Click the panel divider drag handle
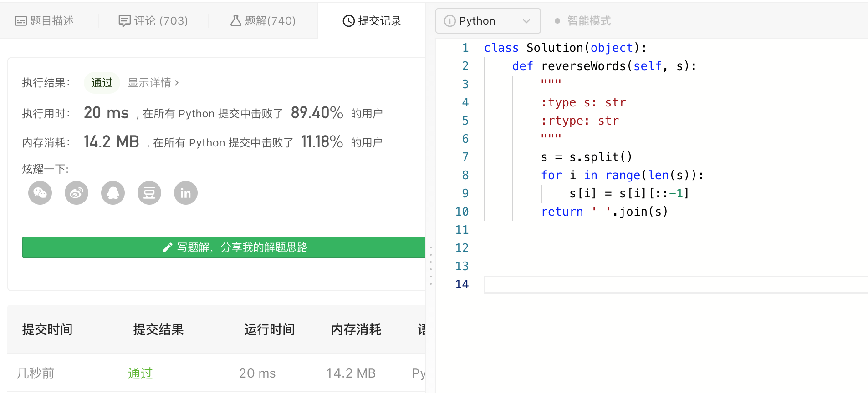Screen dimensions: 868x393 (431, 266)
